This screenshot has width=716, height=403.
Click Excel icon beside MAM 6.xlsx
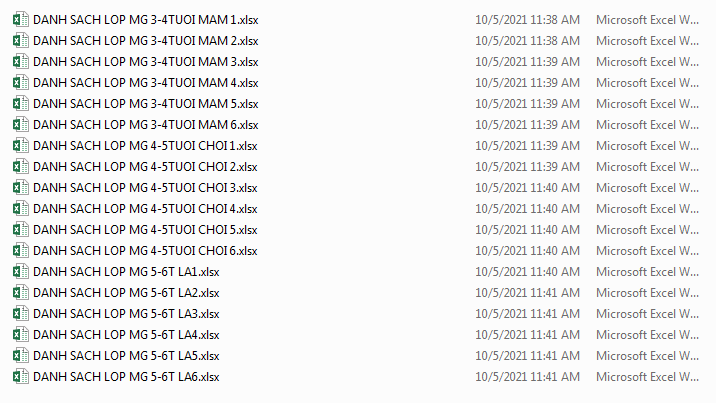21,125
